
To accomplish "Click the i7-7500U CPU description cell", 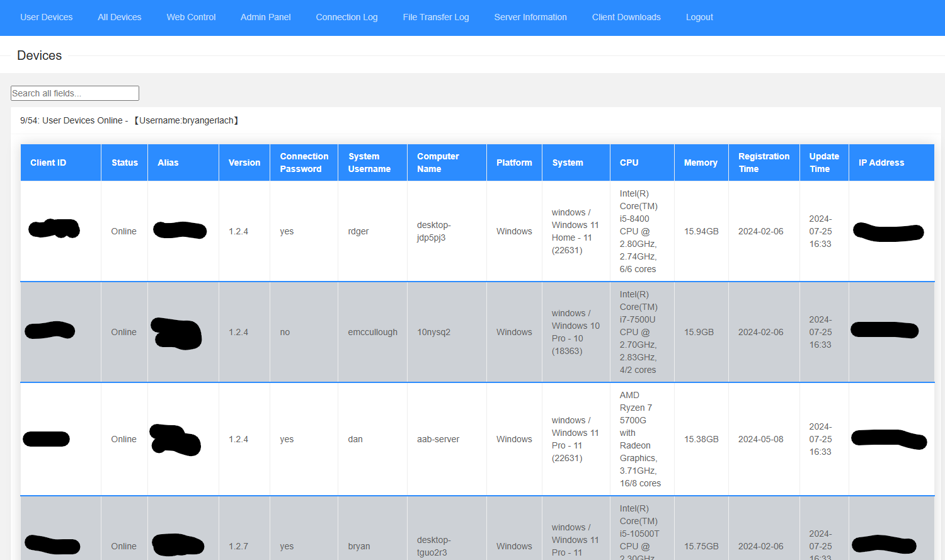I will tap(639, 332).
